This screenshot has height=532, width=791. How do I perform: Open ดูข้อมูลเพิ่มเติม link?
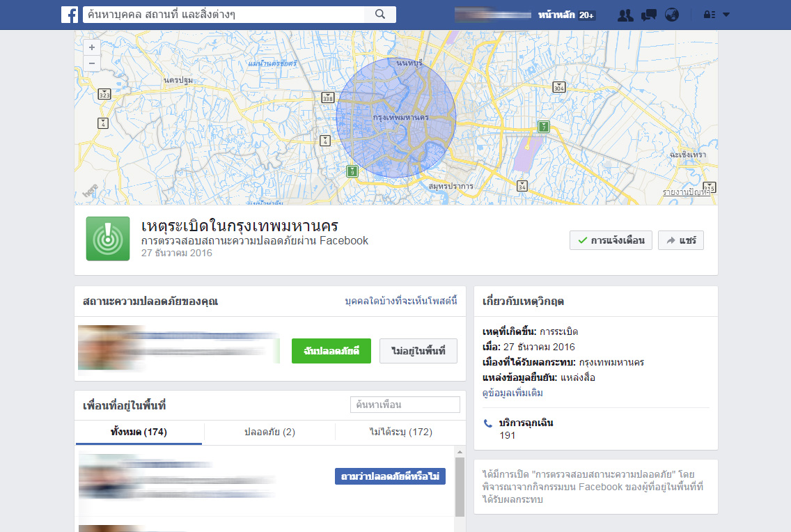pos(512,393)
